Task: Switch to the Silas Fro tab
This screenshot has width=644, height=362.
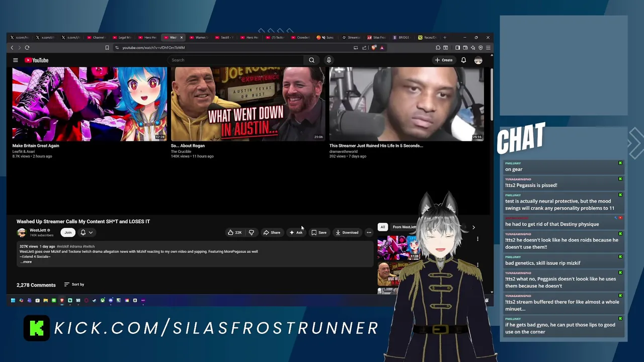Action: pos(377,37)
